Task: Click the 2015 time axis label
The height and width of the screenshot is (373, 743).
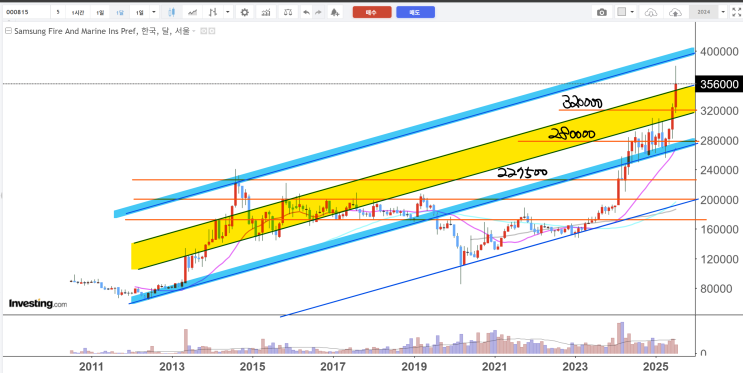Action: (x=252, y=366)
